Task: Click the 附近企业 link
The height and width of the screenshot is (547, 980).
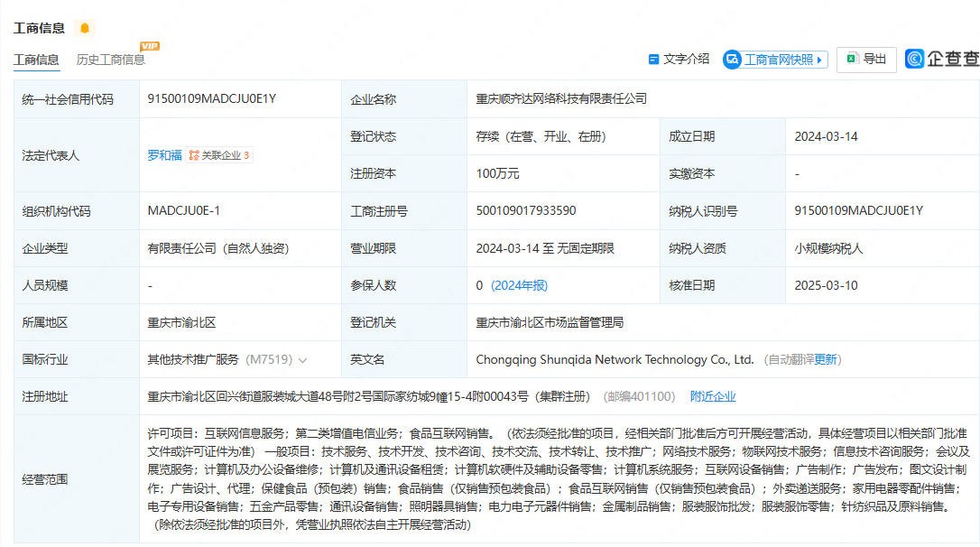Action: pos(713,396)
